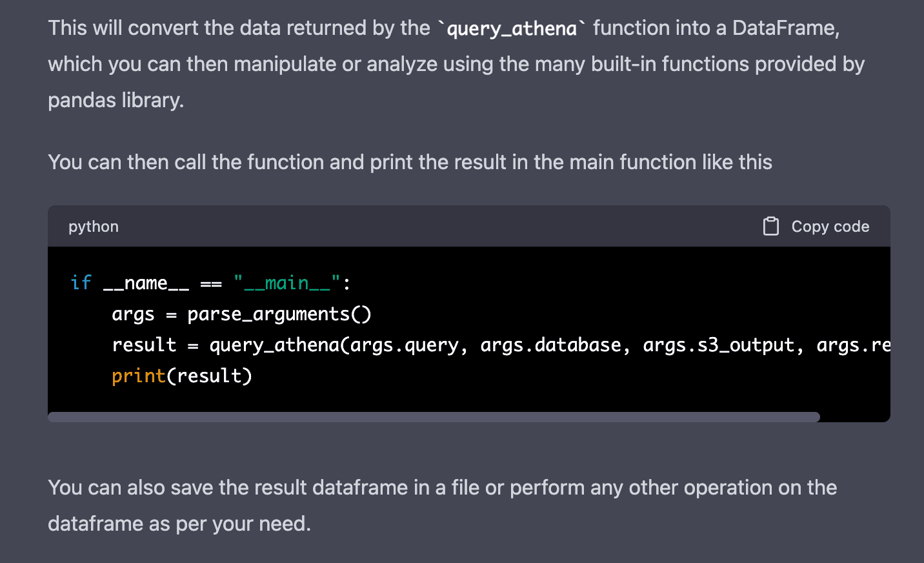Click the green "__main__" string
The image size is (924, 563).
pyautogui.click(x=286, y=283)
